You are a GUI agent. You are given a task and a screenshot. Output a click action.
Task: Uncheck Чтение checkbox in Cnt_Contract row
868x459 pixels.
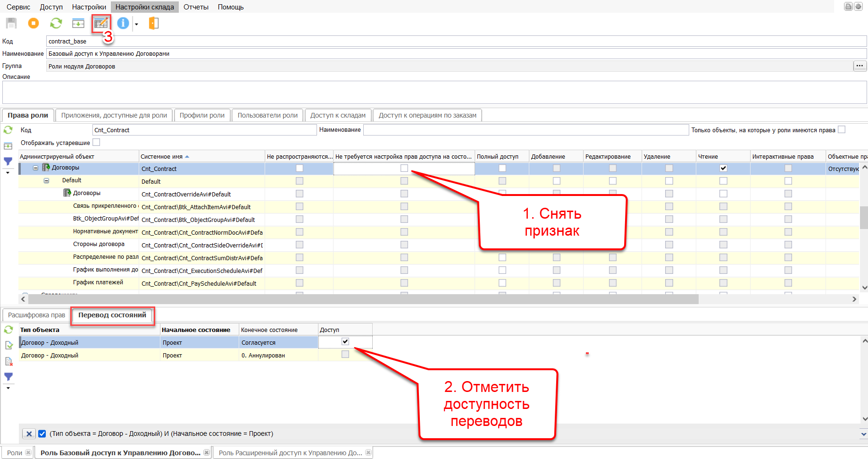723,168
